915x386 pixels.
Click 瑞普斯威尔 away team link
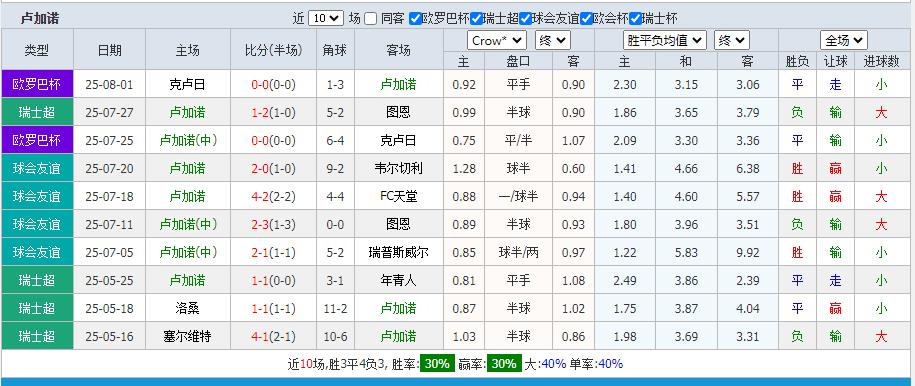click(399, 252)
